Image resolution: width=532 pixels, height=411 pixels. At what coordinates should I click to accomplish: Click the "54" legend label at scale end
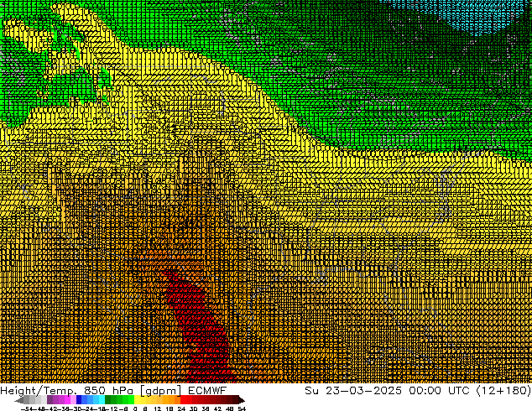[x=242, y=408]
